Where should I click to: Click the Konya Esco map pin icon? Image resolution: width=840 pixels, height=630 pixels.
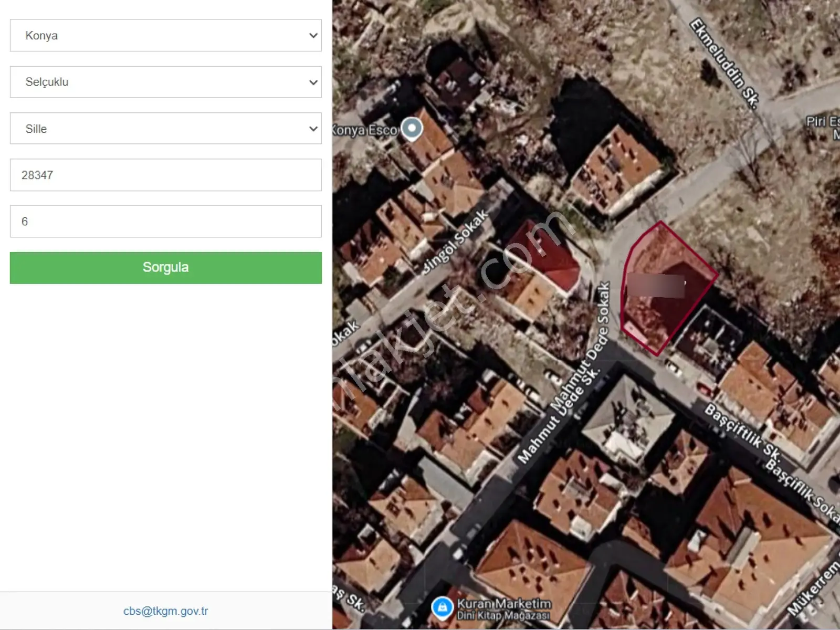click(412, 128)
